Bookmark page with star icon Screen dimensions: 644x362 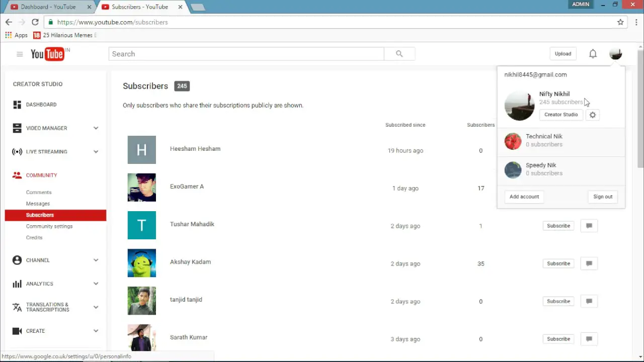tap(620, 22)
